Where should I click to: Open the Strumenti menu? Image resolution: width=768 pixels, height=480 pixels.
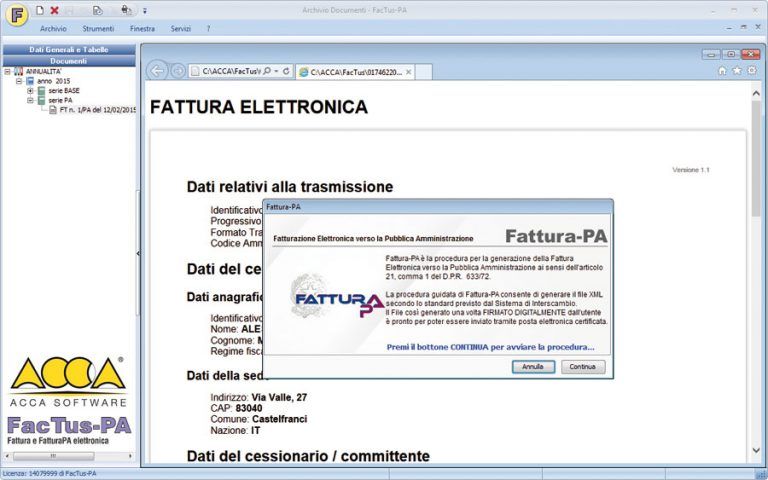[98, 28]
